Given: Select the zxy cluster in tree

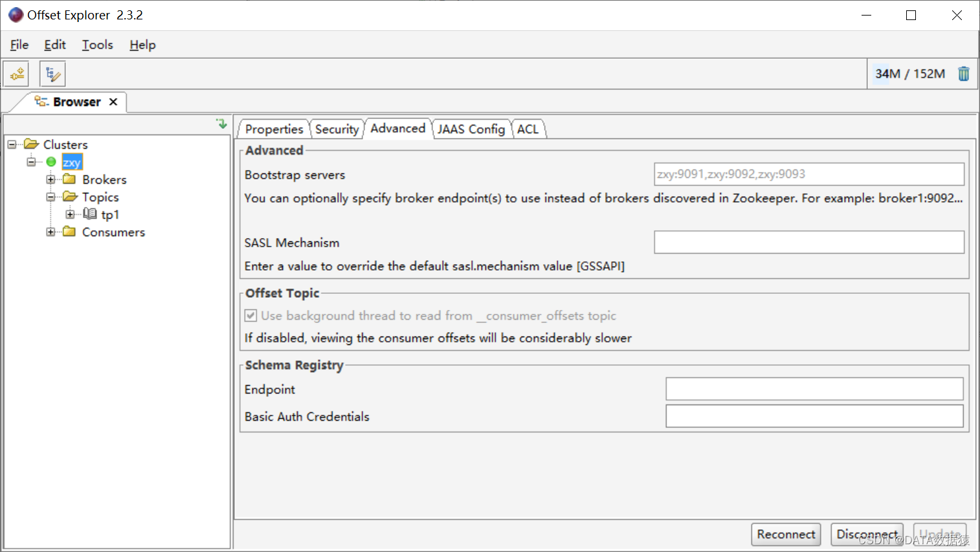Looking at the screenshot, I should click(x=72, y=162).
